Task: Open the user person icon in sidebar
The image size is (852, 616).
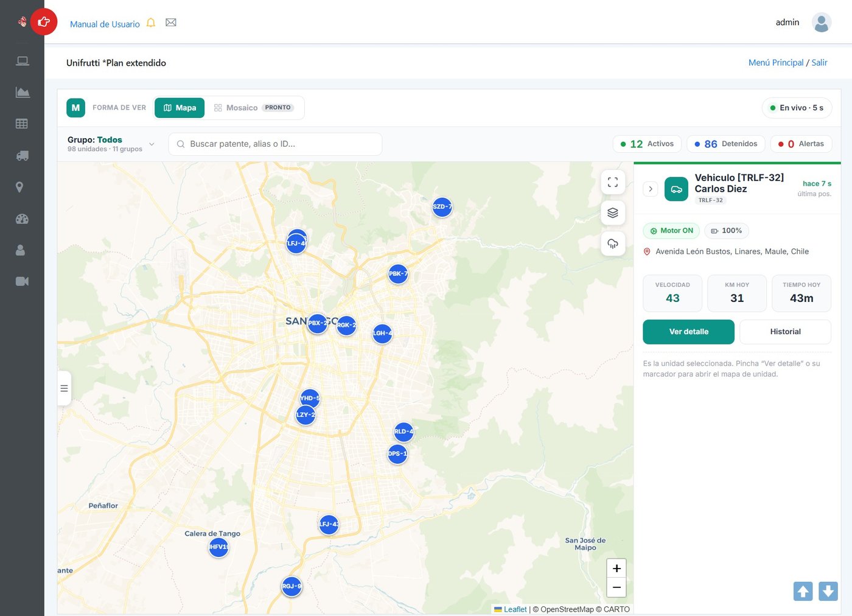Action: click(20, 250)
